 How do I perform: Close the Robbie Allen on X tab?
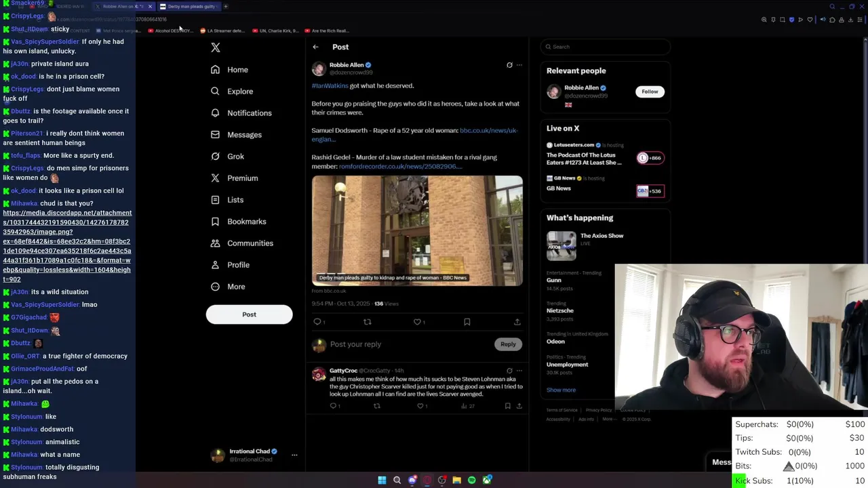tap(150, 7)
